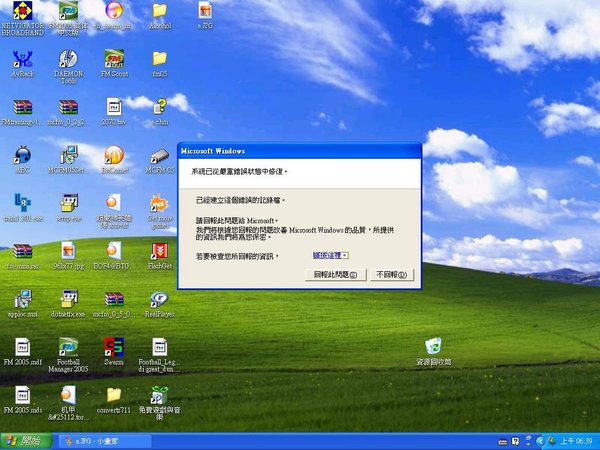Viewport: 600px width, 450px height.
Task: Switch to the a.JPG Paint taskbar button
Action: point(103,442)
